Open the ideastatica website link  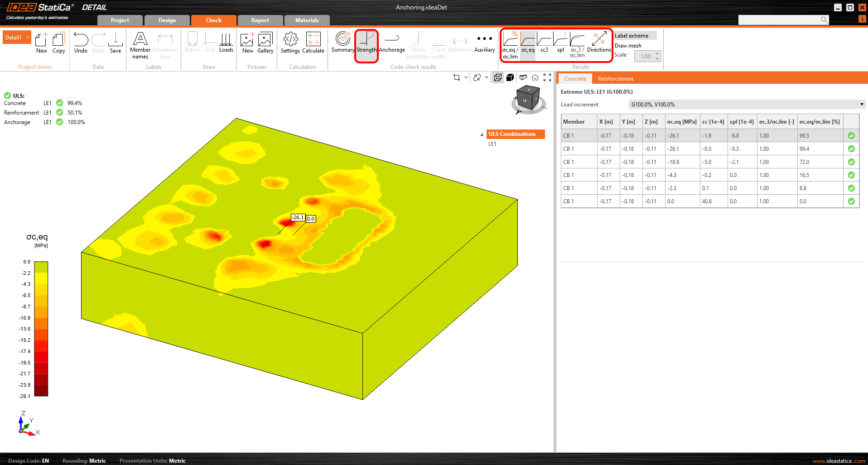point(839,461)
